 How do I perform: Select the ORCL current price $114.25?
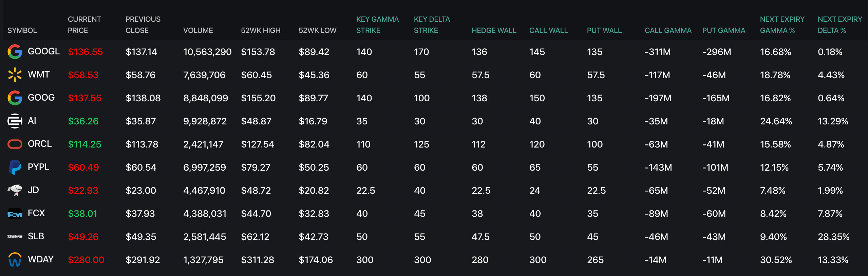84,144
